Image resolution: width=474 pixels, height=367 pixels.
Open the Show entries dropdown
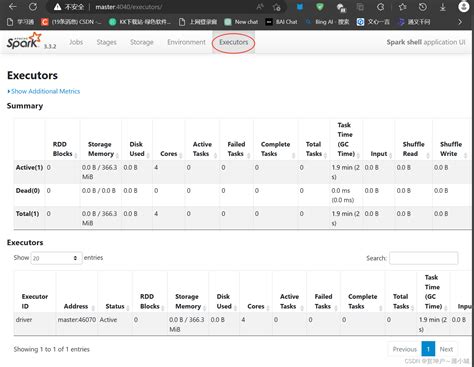(x=56, y=258)
